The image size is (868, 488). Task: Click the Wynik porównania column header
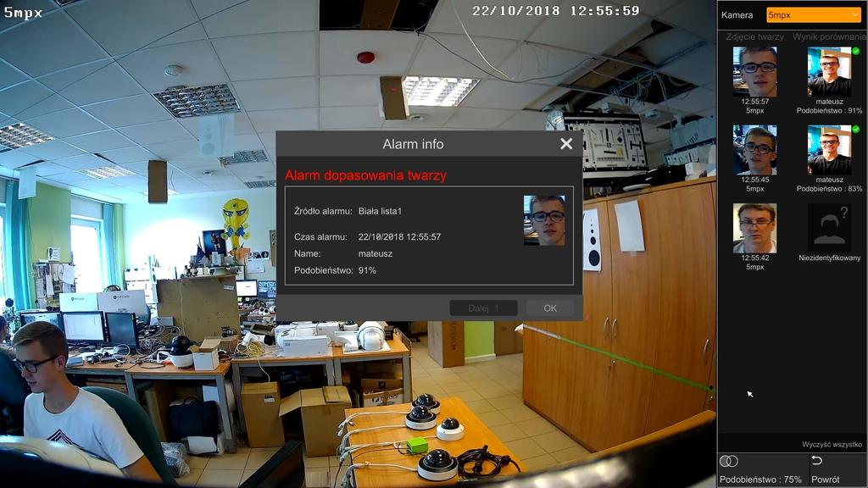829,36
